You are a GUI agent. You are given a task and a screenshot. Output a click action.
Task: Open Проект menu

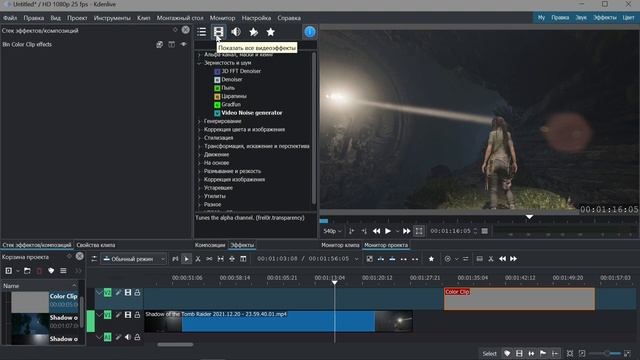77,18
